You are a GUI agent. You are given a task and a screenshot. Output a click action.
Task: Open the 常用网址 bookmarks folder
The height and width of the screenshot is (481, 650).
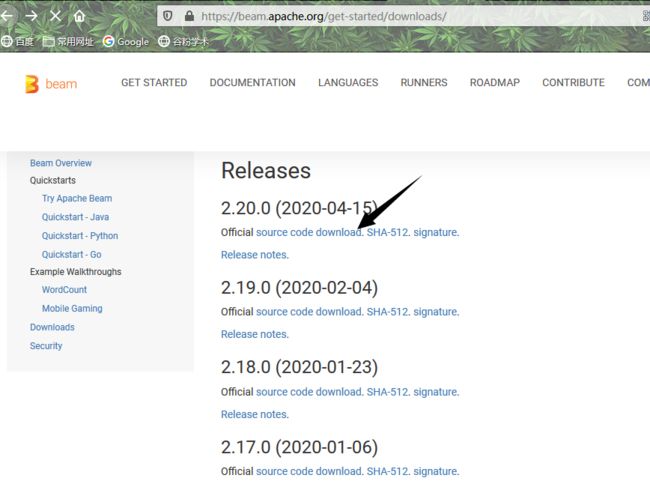click(68, 41)
